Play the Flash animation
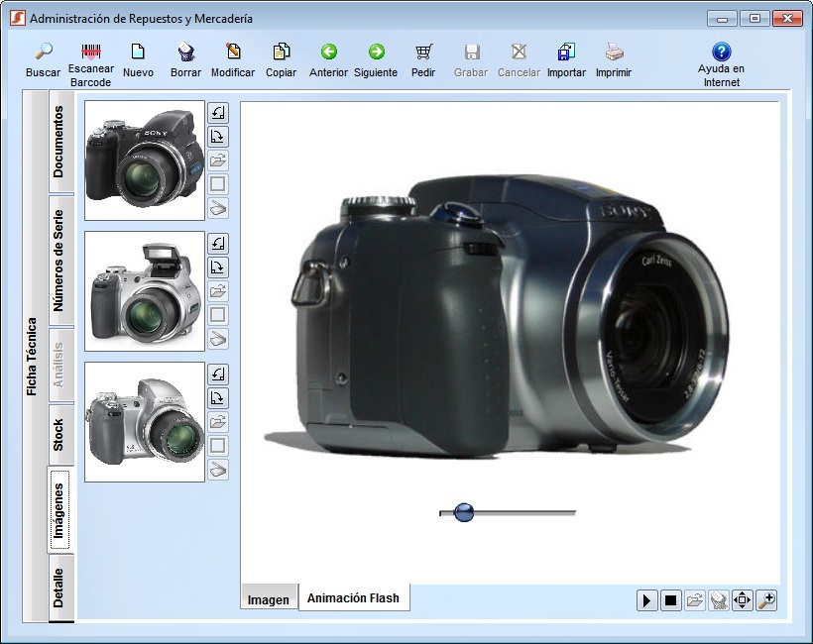 tap(646, 600)
